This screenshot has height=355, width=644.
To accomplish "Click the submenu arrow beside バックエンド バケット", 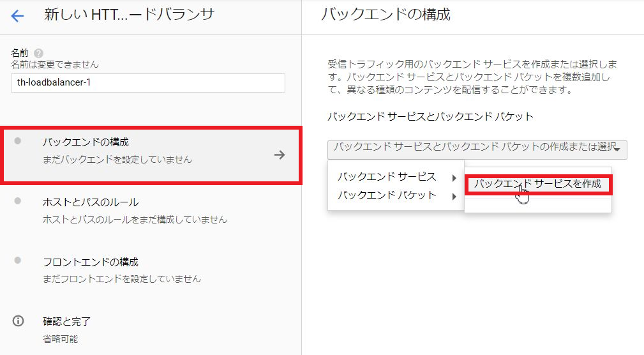I will pos(454,197).
